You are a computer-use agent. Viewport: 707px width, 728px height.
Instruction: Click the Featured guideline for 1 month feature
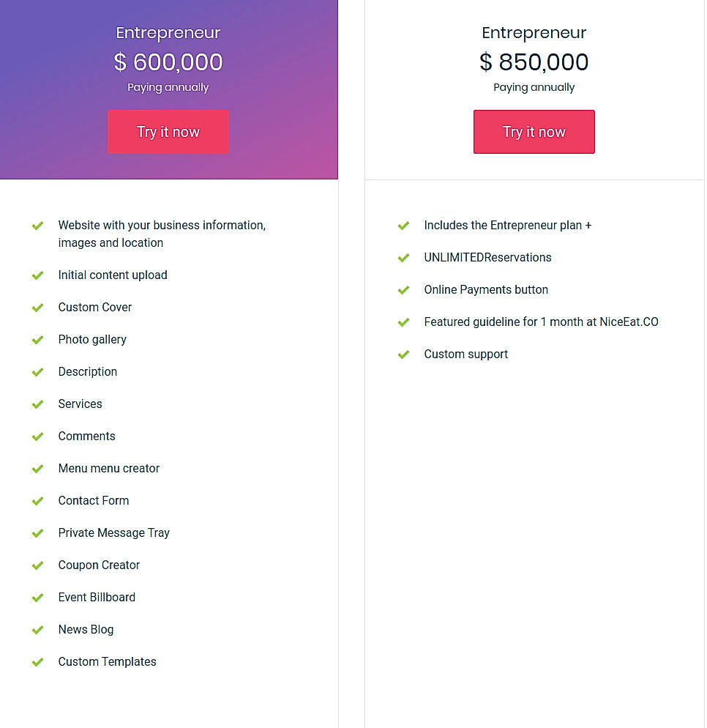point(541,322)
